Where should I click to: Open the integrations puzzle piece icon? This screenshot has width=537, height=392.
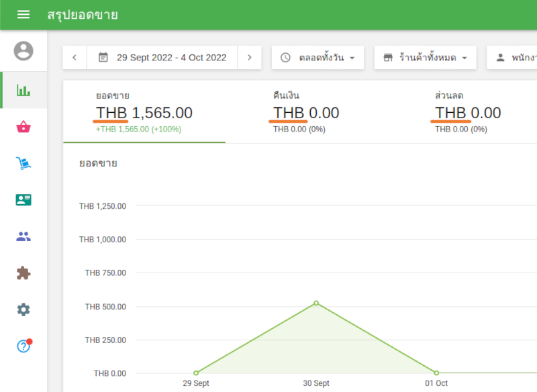tap(23, 273)
